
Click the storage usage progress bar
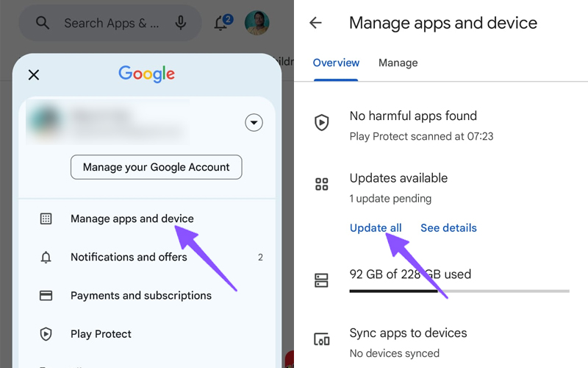[459, 291]
